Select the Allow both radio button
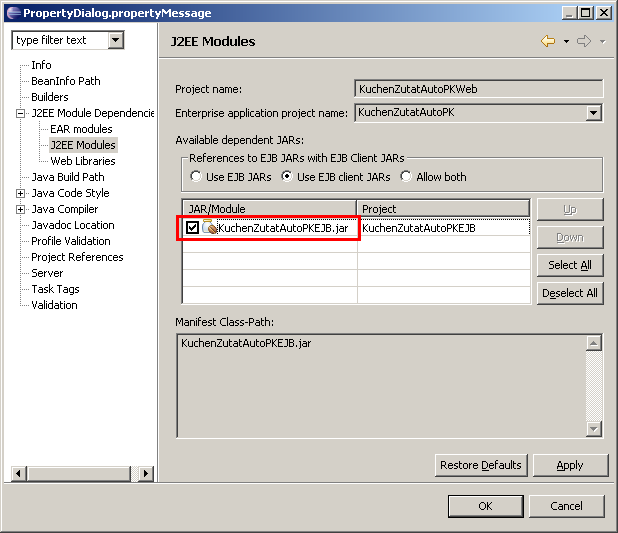The height and width of the screenshot is (533, 618). 406,177
